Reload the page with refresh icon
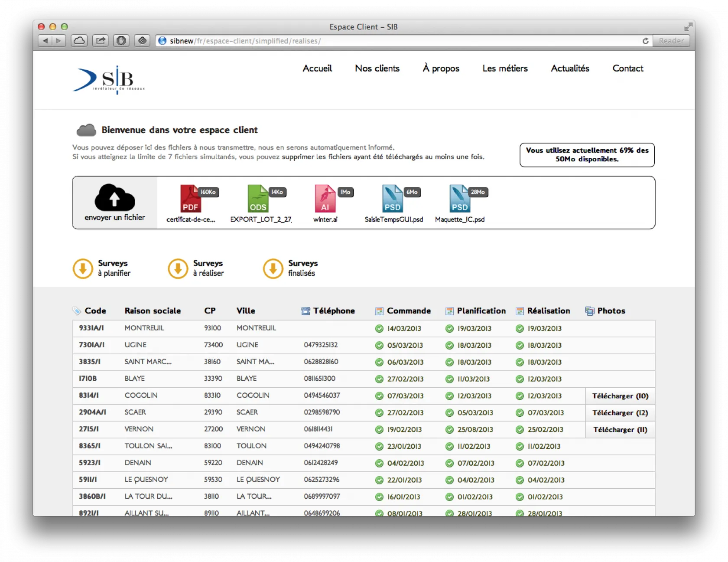The height and width of the screenshot is (562, 728). tap(645, 41)
